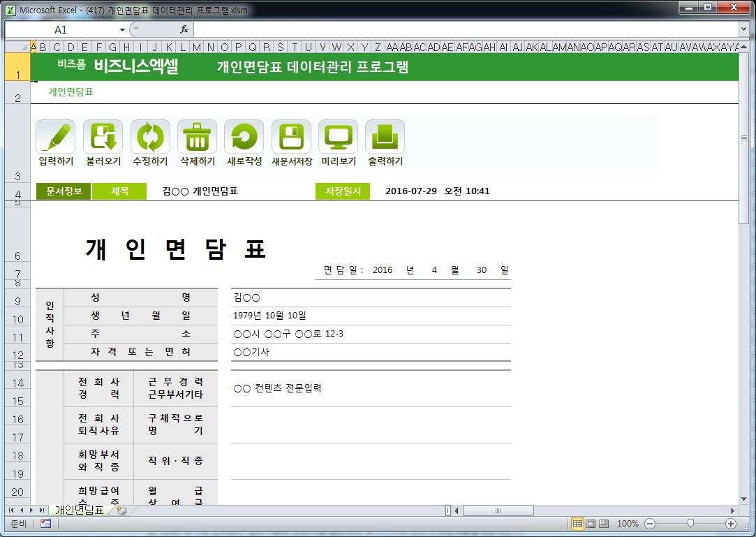Click the 삭제하기 trash can icon
This screenshot has height=537, width=756.
coord(197,138)
